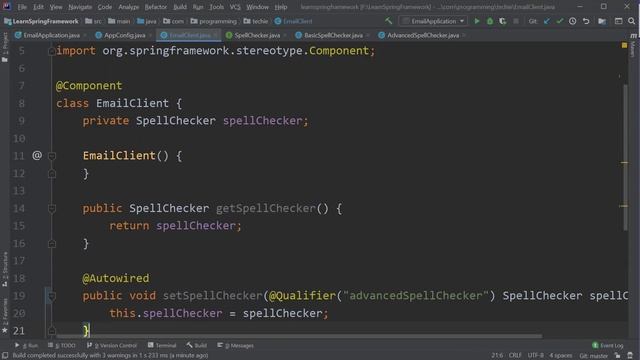The image size is (640, 360).
Task: Update project with blue Git arrow
Action: [547, 21]
